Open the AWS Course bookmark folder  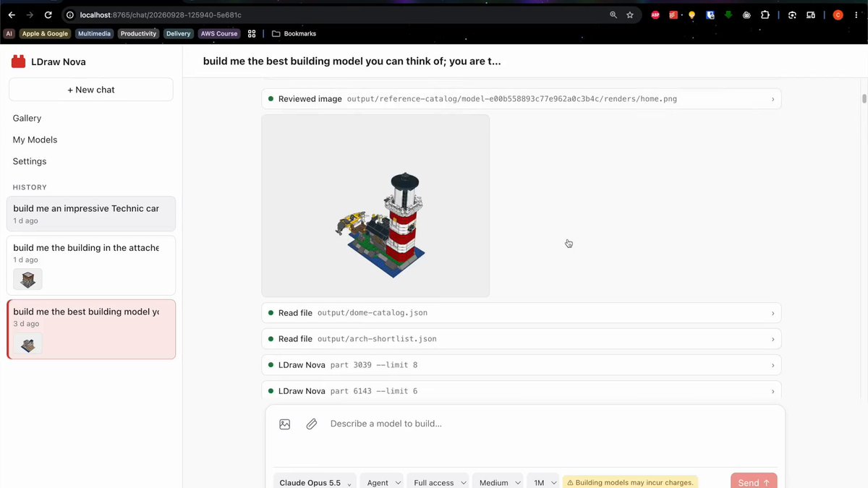pos(219,33)
